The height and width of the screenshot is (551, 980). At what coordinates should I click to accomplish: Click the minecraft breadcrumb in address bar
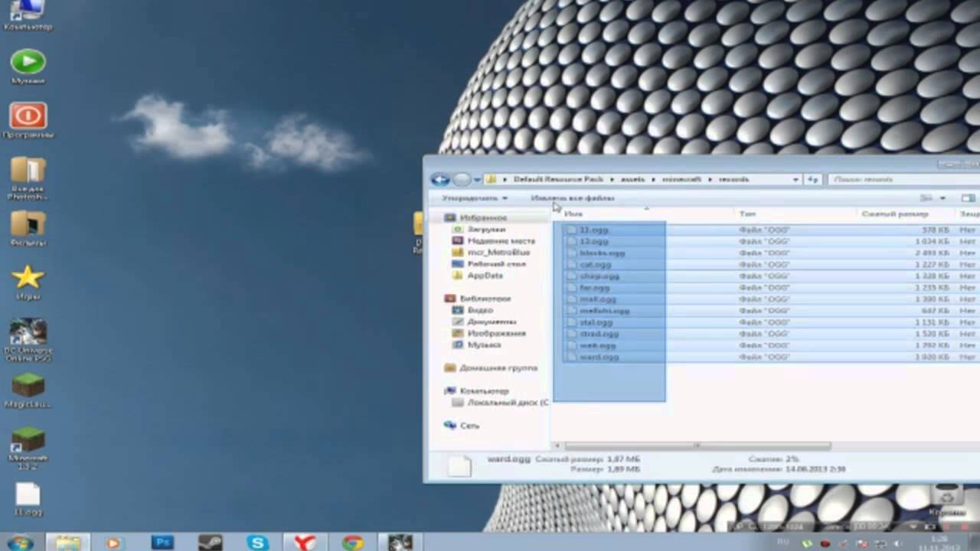pyautogui.click(x=683, y=179)
